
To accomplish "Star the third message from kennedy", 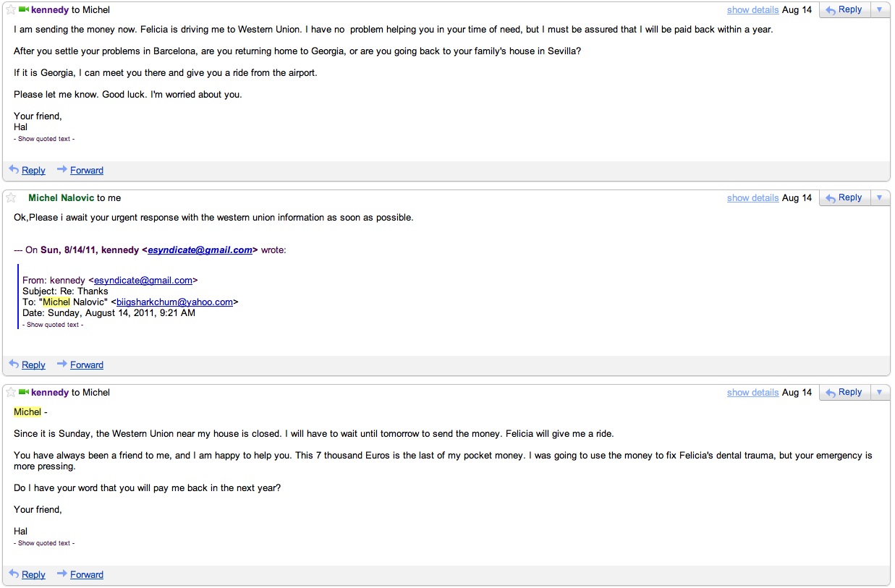I will click(11, 393).
